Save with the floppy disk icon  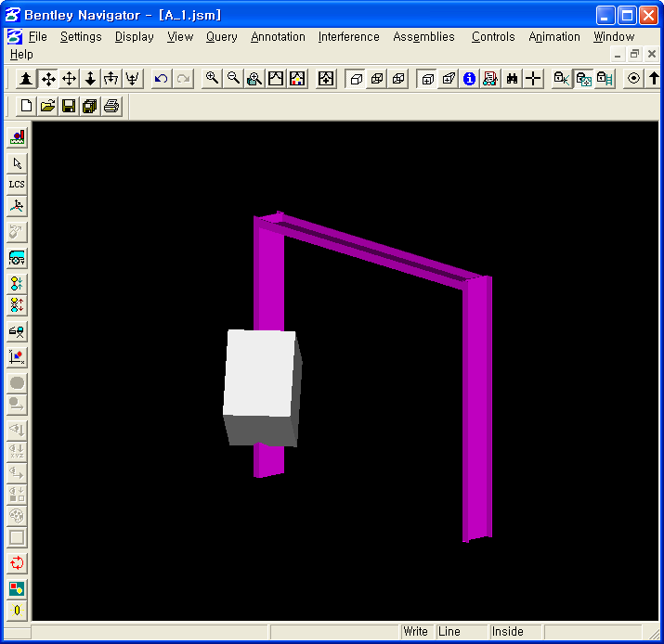click(69, 107)
